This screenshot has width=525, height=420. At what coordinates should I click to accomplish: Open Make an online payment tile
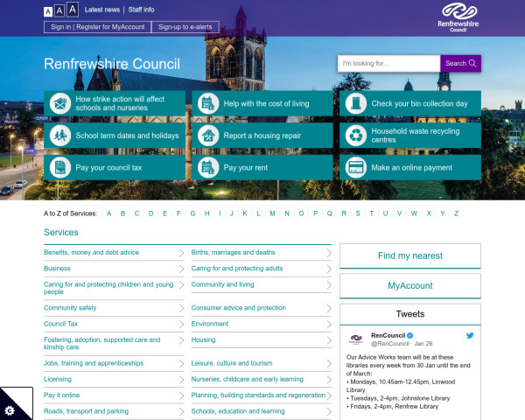(x=410, y=167)
